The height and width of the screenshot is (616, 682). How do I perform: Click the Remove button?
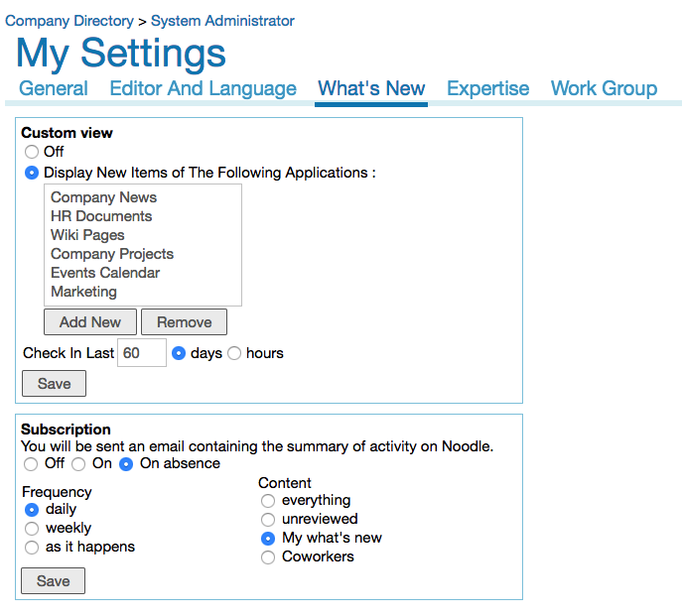(x=184, y=321)
